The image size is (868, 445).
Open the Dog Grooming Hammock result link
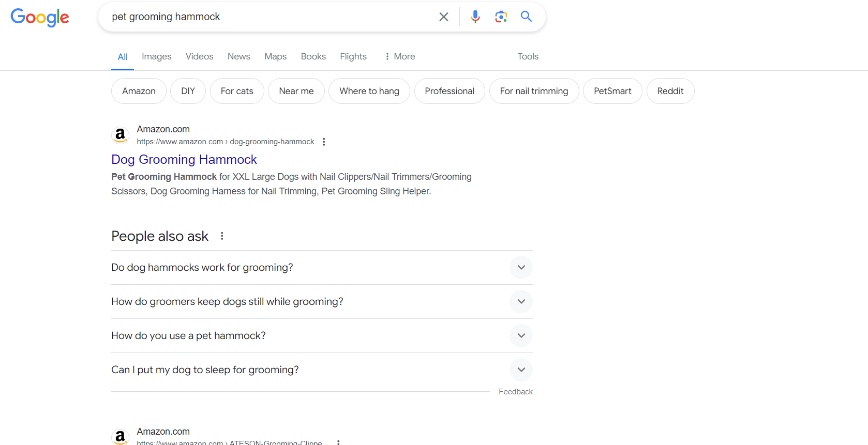[184, 159]
